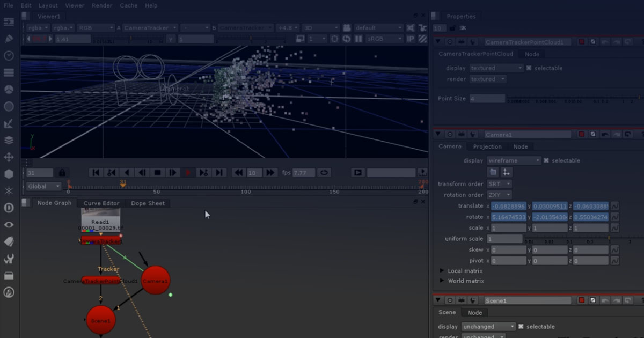Toggle selectable checkbox for Camera1 display
644x338 pixels.
[546, 160]
